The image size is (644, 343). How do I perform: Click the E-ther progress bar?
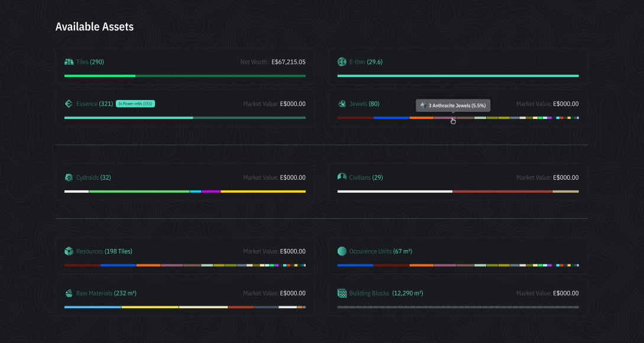pos(458,76)
